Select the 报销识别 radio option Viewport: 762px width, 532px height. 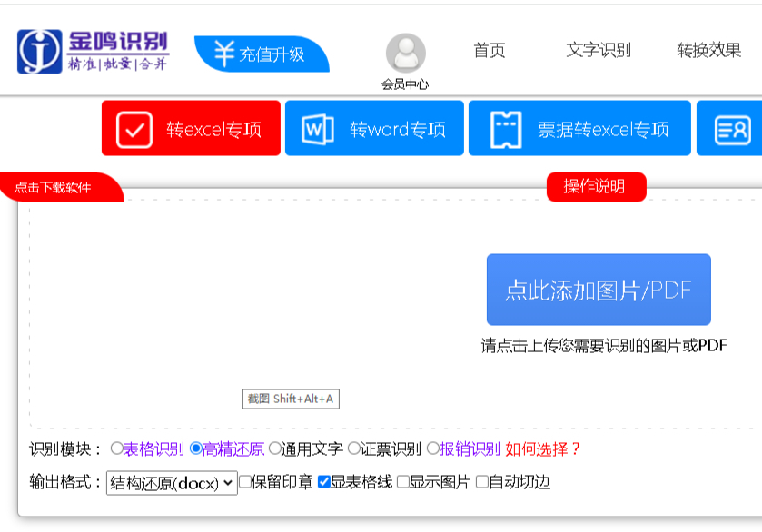point(432,448)
